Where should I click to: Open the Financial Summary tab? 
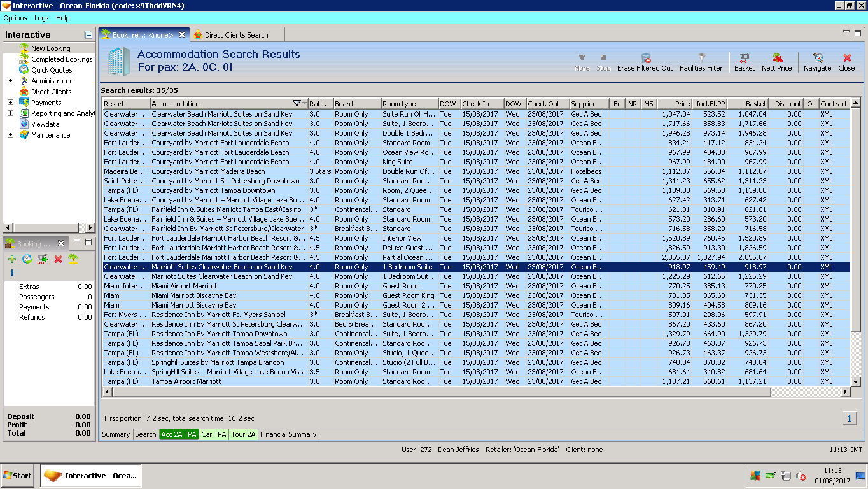288,434
